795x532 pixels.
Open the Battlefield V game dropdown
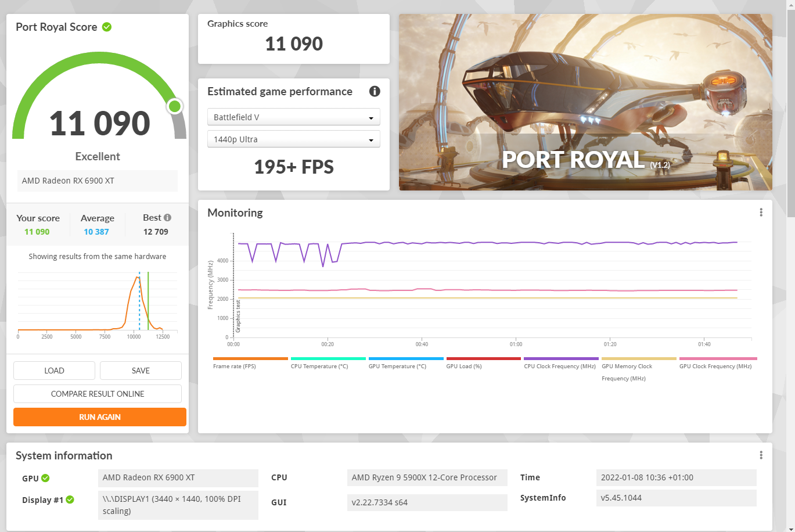[x=294, y=117]
